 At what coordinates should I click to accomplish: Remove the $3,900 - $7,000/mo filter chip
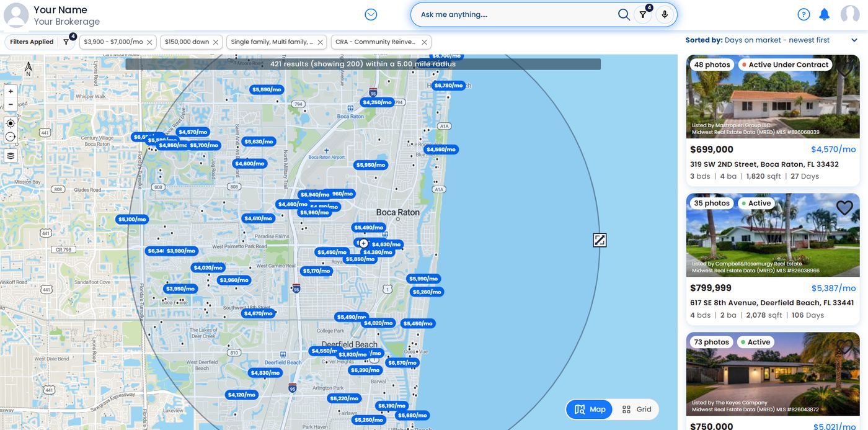point(149,42)
